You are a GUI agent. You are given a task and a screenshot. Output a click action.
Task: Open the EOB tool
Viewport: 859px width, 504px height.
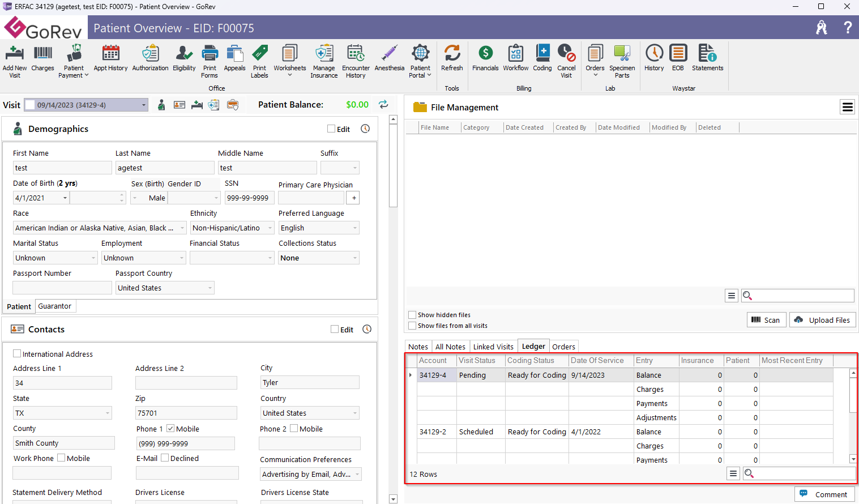tap(678, 57)
